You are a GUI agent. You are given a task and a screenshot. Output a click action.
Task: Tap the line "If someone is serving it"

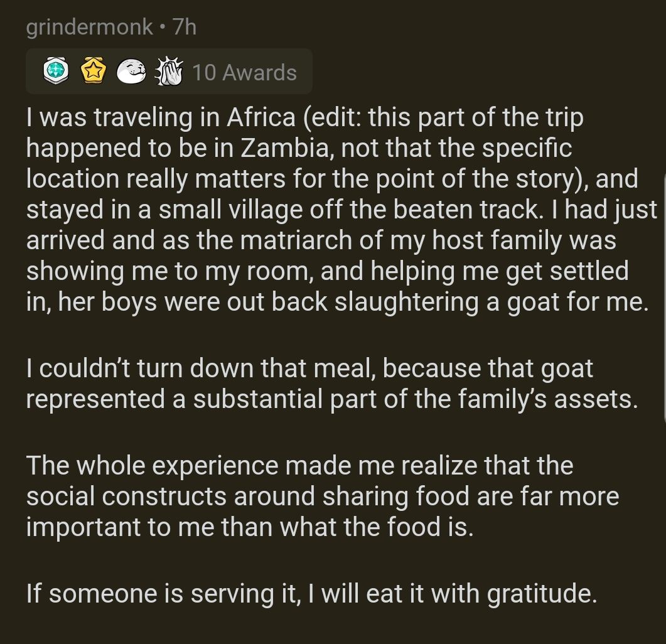tap(311, 593)
